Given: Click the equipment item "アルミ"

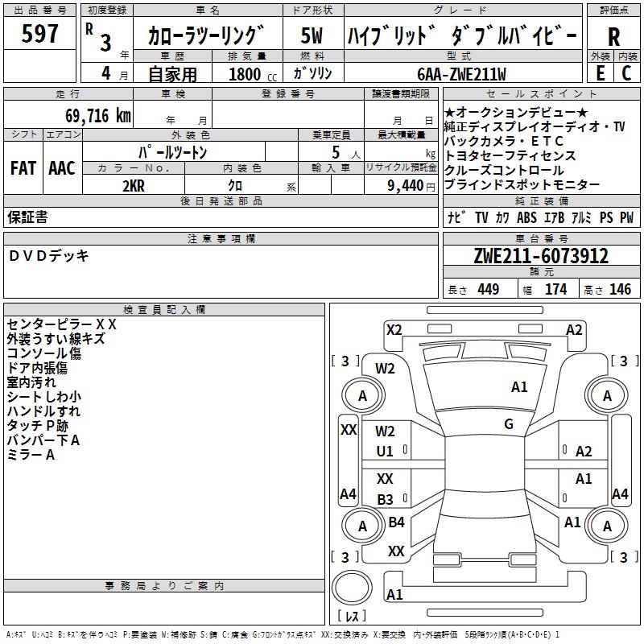Looking at the screenshot, I should coord(581,217).
